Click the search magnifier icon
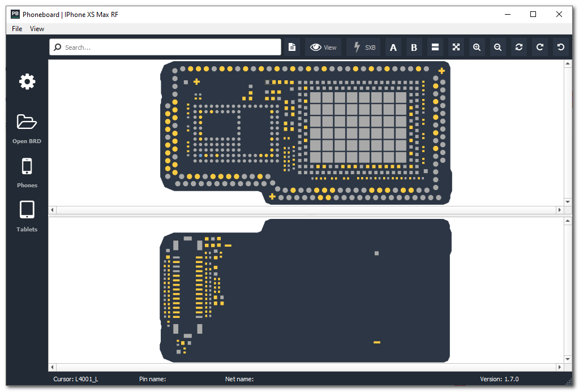The image size is (579, 392). pos(58,48)
